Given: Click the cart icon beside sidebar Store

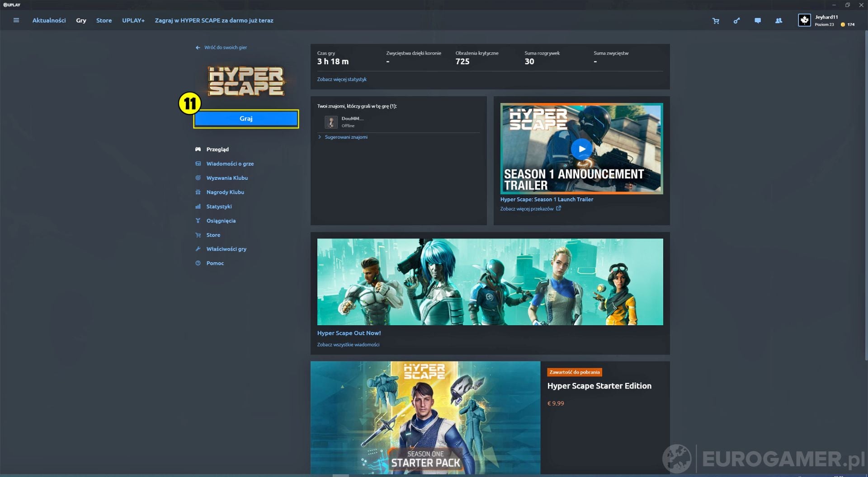Looking at the screenshot, I should 198,235.
